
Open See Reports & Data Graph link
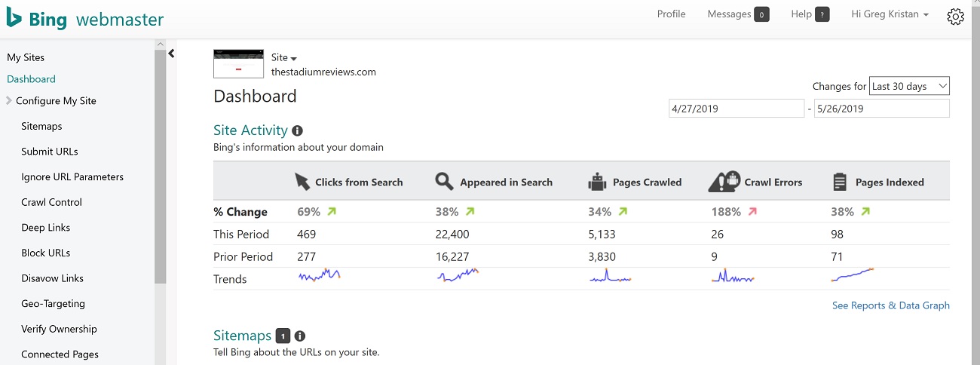(x=890, y=305)
